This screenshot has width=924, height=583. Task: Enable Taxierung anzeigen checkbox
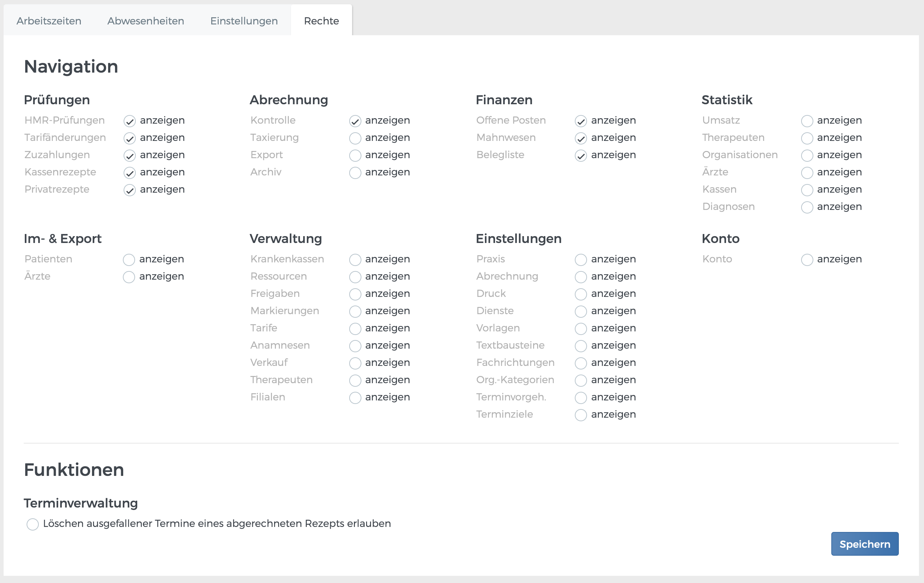pos(355,138)
